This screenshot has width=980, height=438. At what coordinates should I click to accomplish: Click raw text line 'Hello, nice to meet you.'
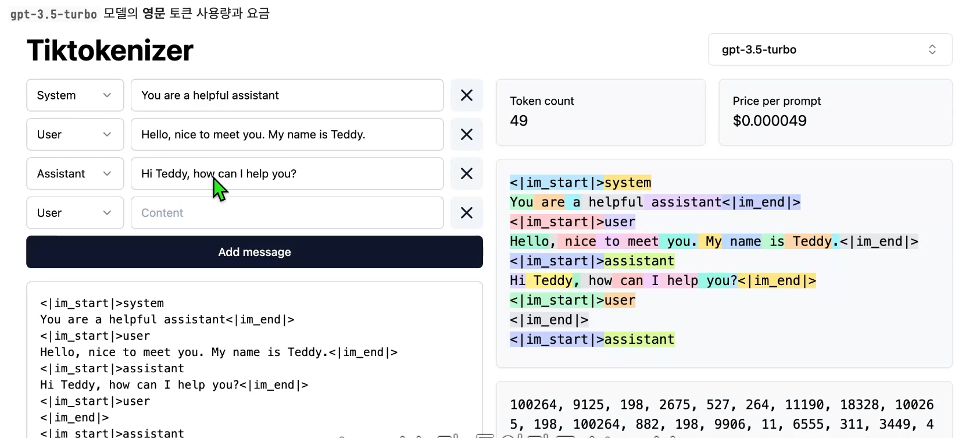219,352
